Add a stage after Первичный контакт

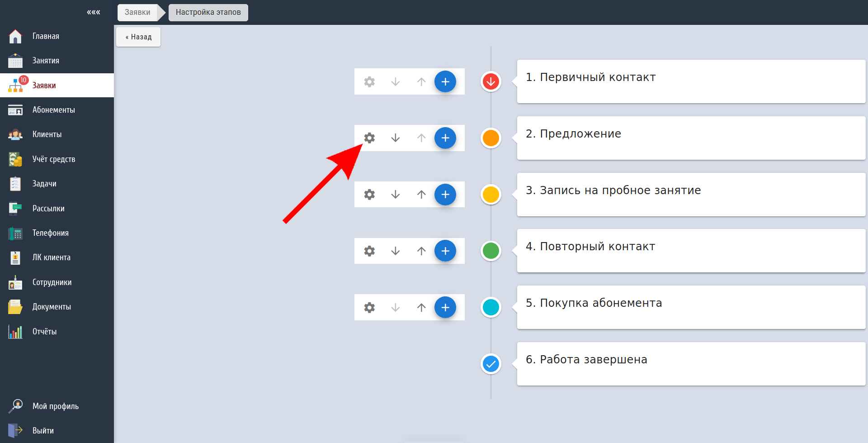pos(445,81)
